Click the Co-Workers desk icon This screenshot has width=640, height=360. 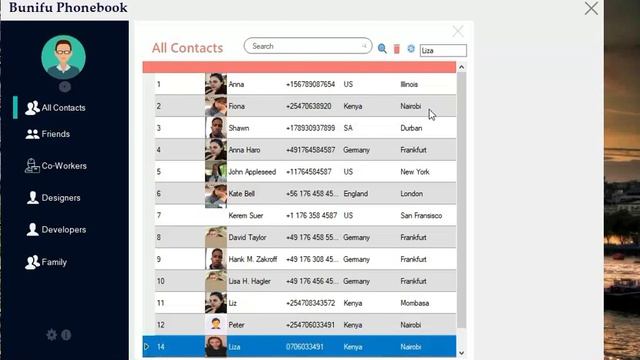point(32,166)
